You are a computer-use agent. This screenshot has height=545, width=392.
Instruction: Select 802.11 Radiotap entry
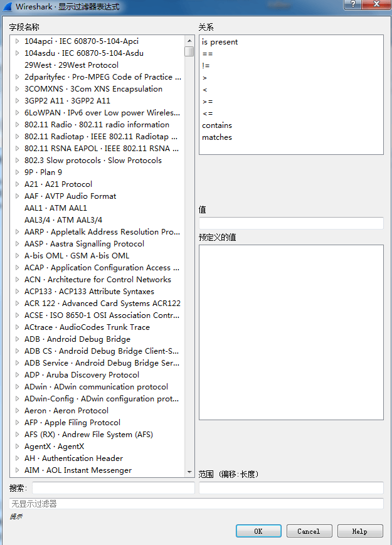click(x=101, y=136)
